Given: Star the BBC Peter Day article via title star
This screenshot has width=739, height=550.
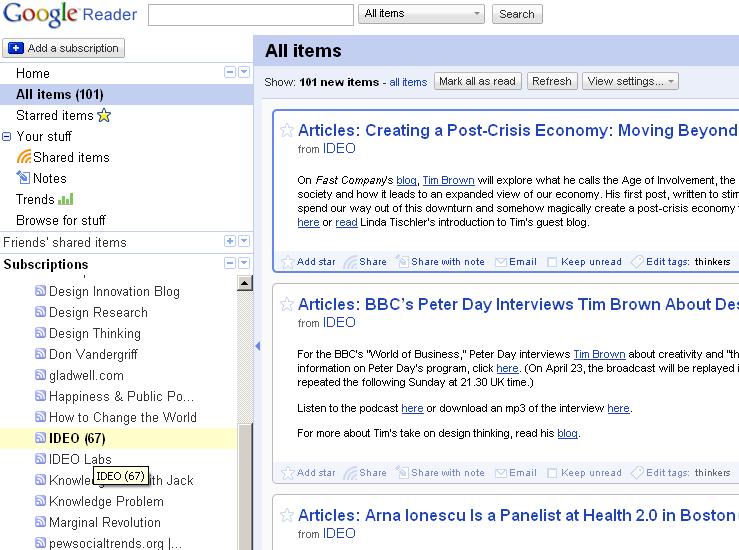Looking at the screenshot, I should pos(287,304).
